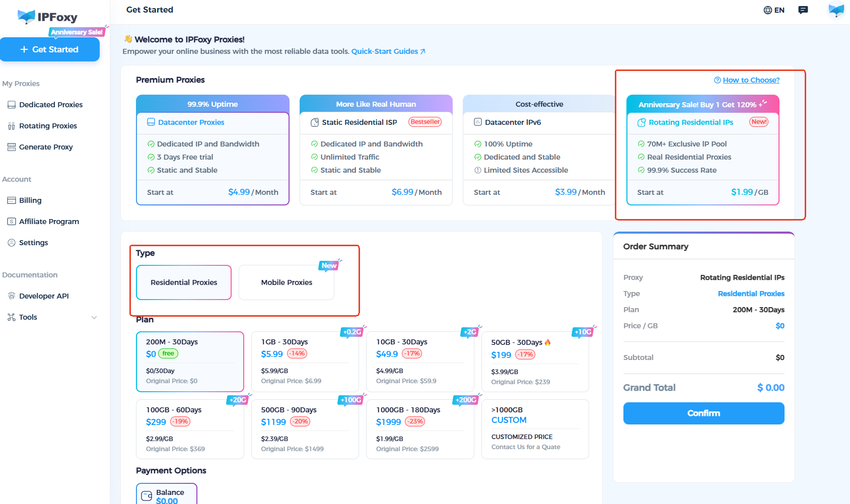This screenshot has width=850, height=504.
Task: Expand the Tools menu chevron
Action: pos(94,317)
